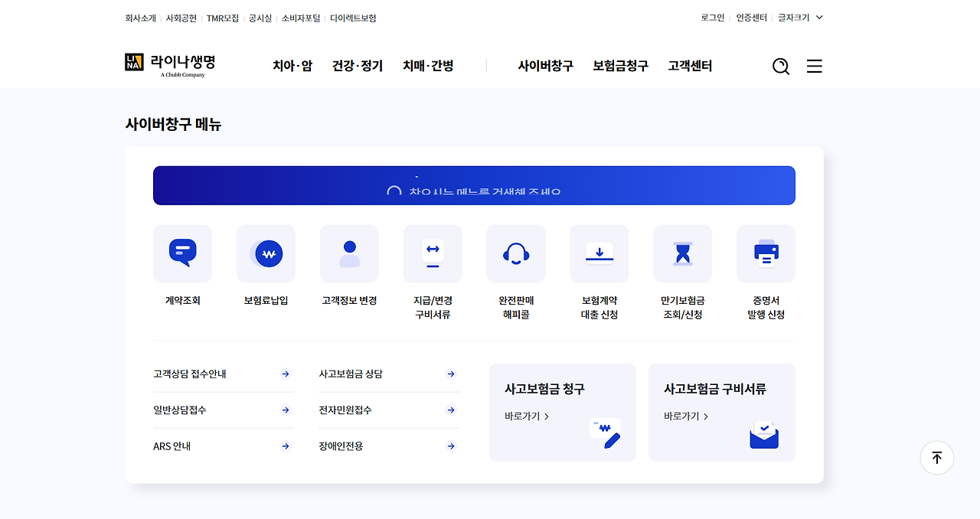Screen dimensions: 980x519
Task: Click the 장애인전용 text
Action: (341, 446)
